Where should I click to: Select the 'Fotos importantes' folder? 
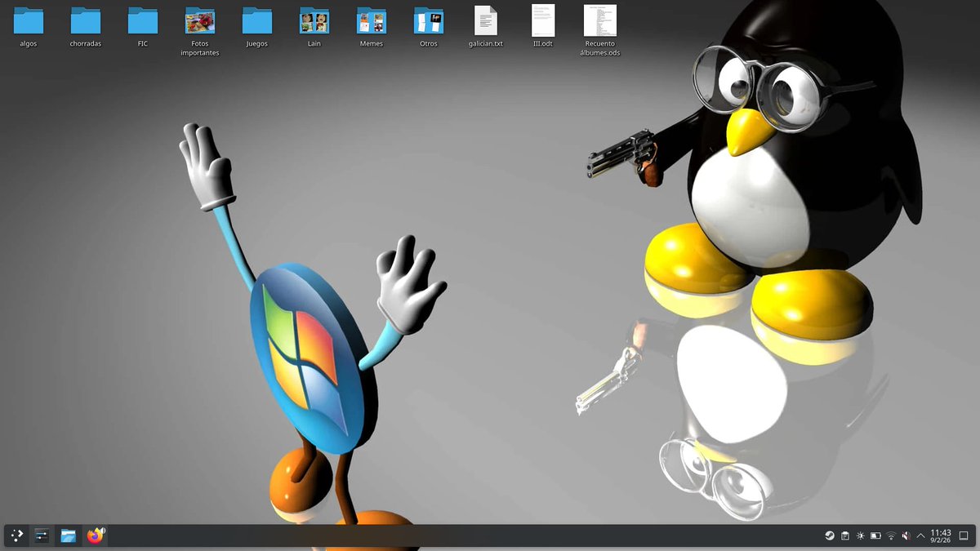(200, 31)
